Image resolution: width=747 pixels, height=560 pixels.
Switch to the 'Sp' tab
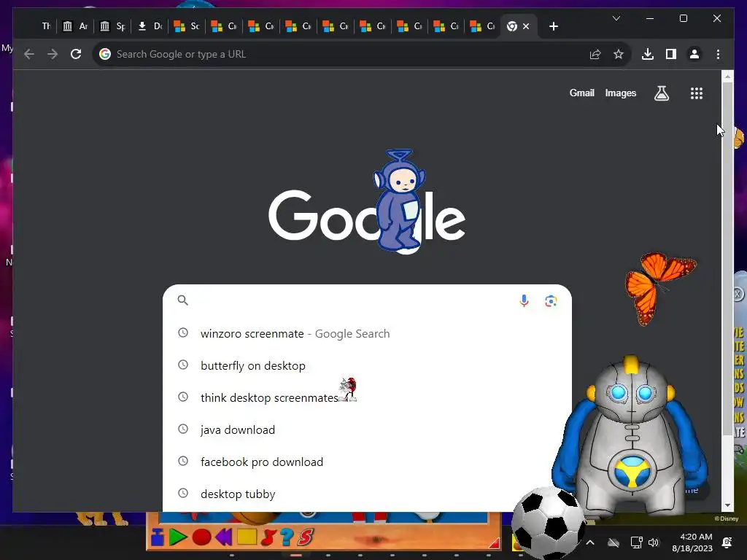coord(112,26)
